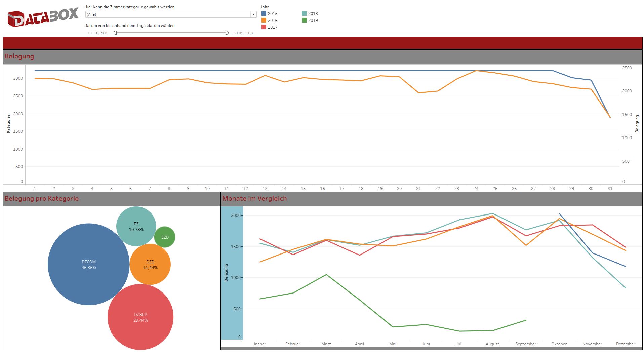Click the right handle of date slider
Viewport: 644px width, 352px height.
point(227,33)
